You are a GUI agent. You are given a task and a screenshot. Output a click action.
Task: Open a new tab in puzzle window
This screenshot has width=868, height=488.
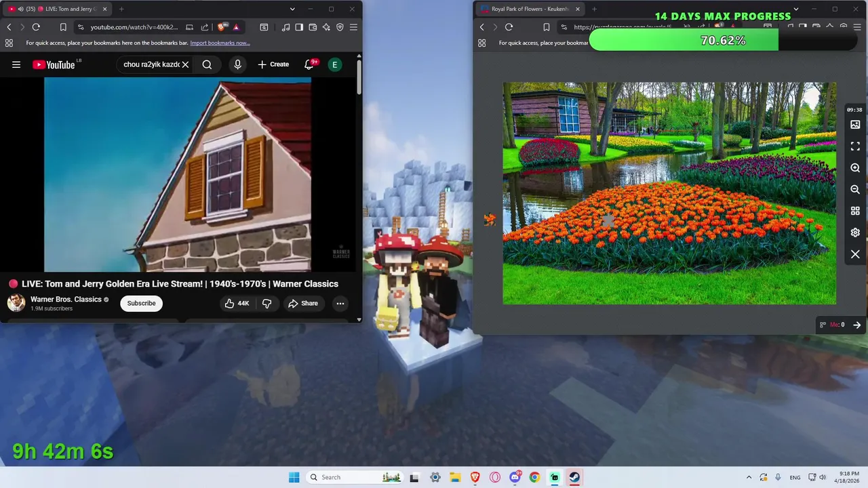click(594, 9)
